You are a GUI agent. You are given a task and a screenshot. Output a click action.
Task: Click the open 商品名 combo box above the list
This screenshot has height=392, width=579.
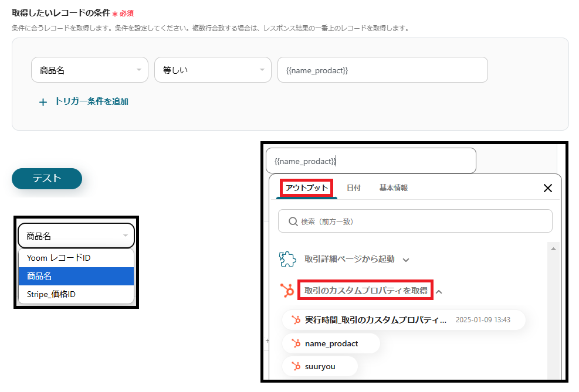pyautogui.click(x=76, y=236)
